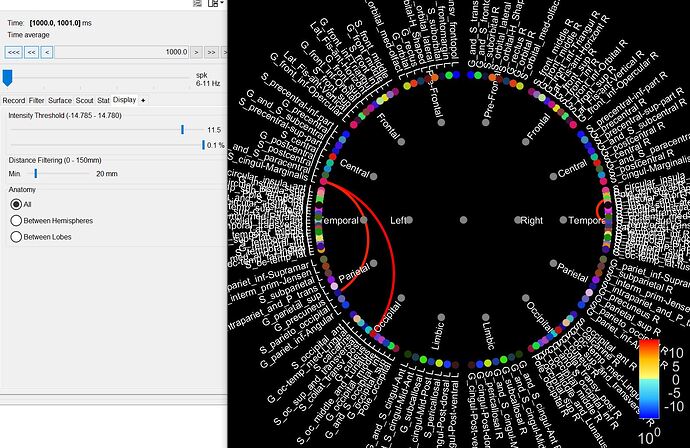The image size is (690, 448).
Task: Select the left Temporal lobe node
Action: 363,220
